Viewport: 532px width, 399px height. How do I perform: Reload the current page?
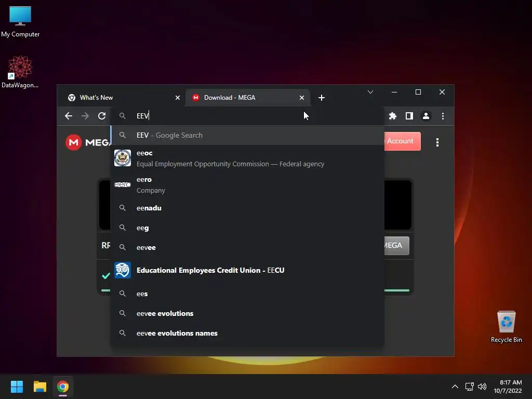point(102,116)
